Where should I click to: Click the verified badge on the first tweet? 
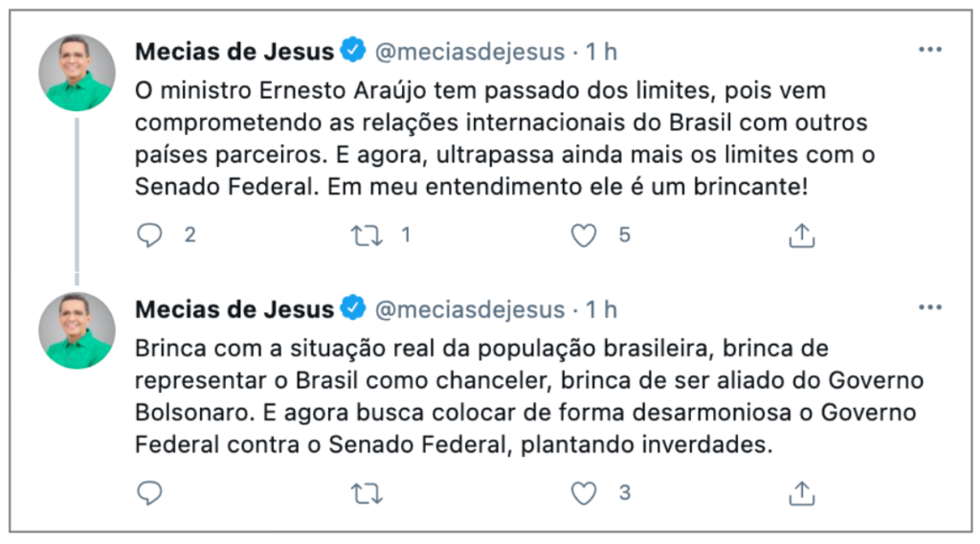(x=354, y=50)
